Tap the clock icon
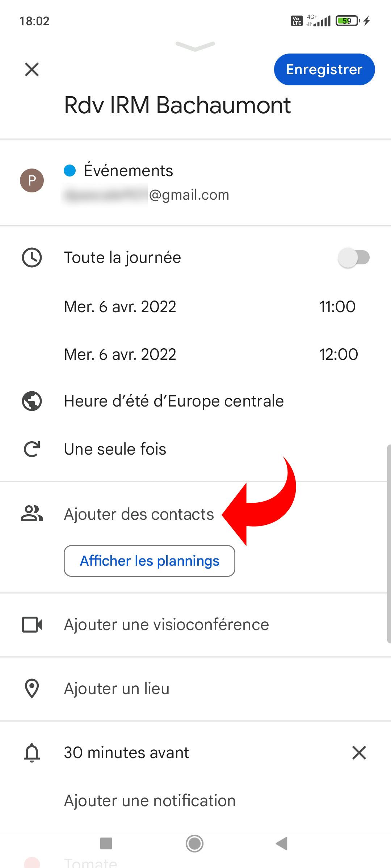Viewport: 391px width, 868px height. click(x=32, y=258)
